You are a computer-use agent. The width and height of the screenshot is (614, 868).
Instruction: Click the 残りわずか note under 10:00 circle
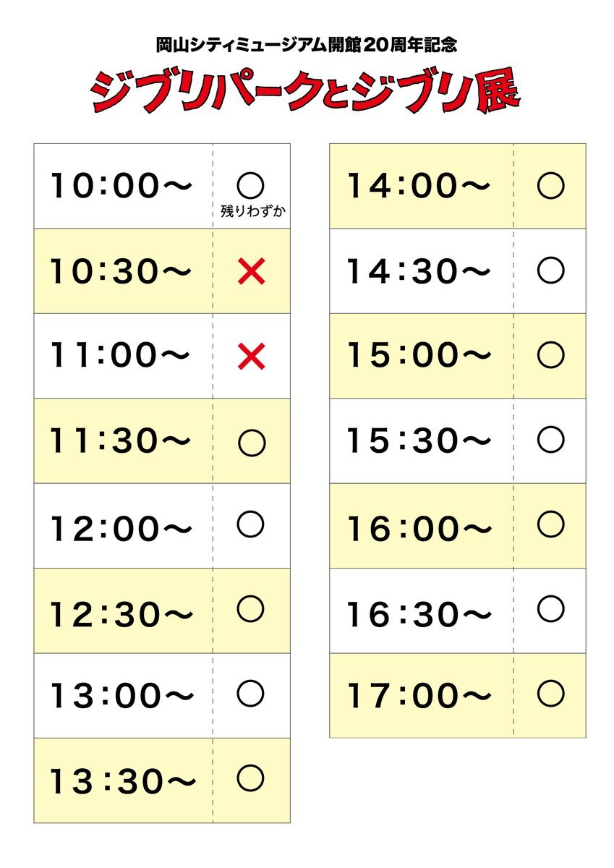[251, 213]
